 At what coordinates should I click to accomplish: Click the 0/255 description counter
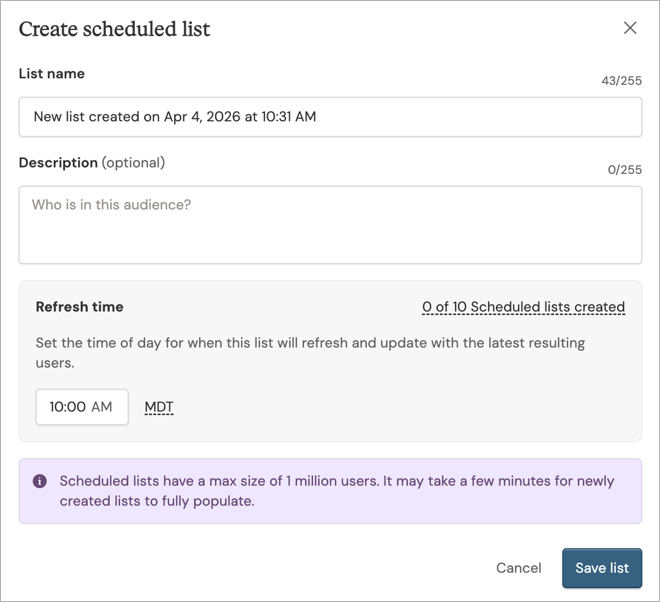pos(625,170)
